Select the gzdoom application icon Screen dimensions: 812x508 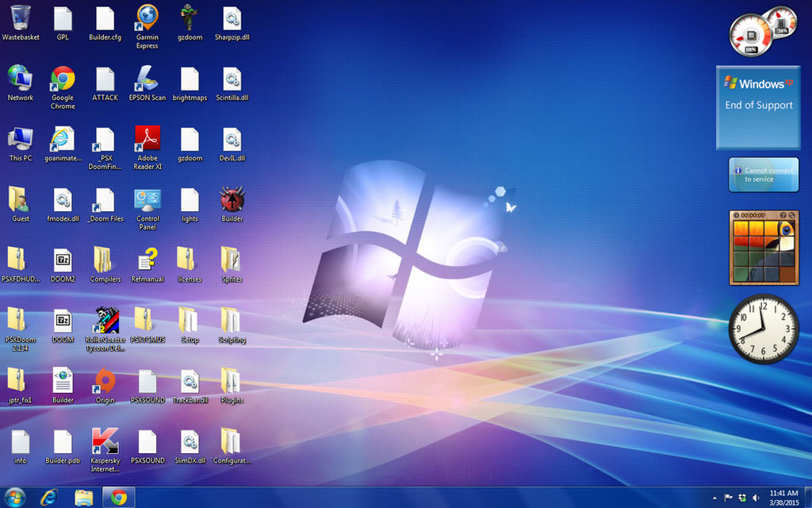pos(190,21)
